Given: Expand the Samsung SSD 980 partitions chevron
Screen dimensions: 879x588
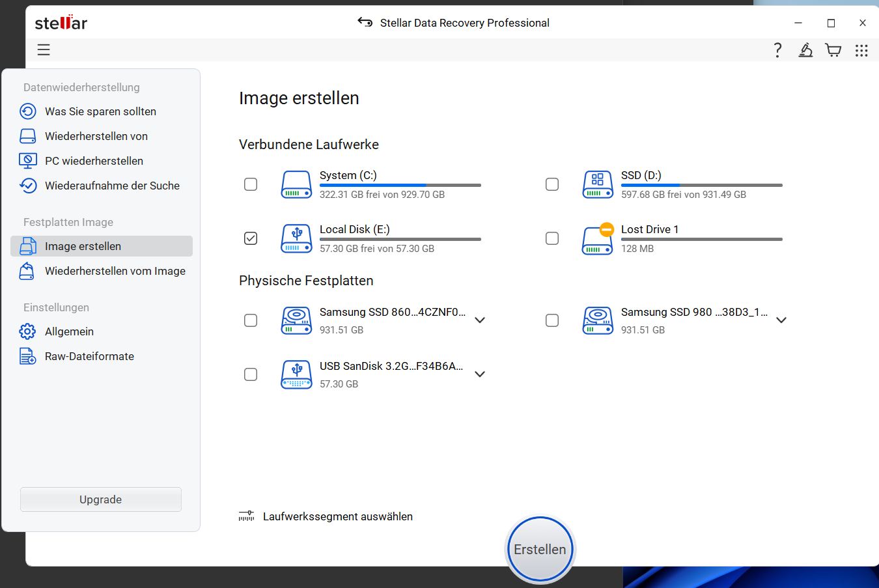Looking at the screenshot, I should 781,320.
